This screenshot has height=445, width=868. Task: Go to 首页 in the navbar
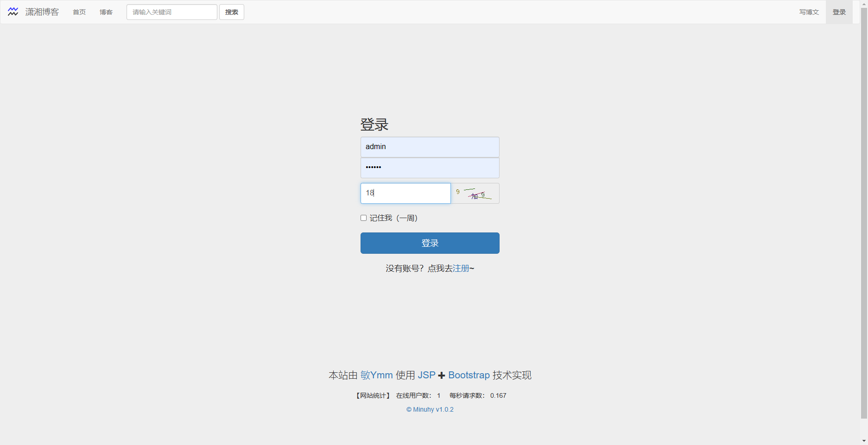coord(79,12)
